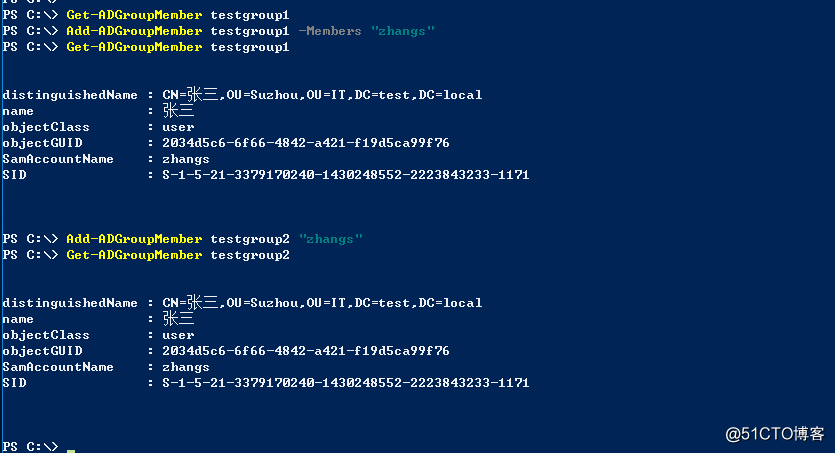Click the second SamAccountName label
The image size is (835, 453).
(58, 367)
